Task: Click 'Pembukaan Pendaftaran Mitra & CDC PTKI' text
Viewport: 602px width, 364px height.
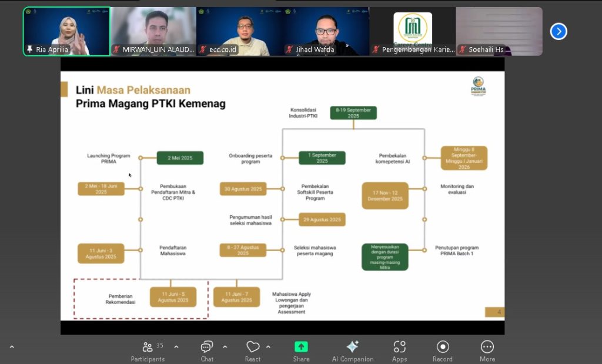Action: (173, 192)
